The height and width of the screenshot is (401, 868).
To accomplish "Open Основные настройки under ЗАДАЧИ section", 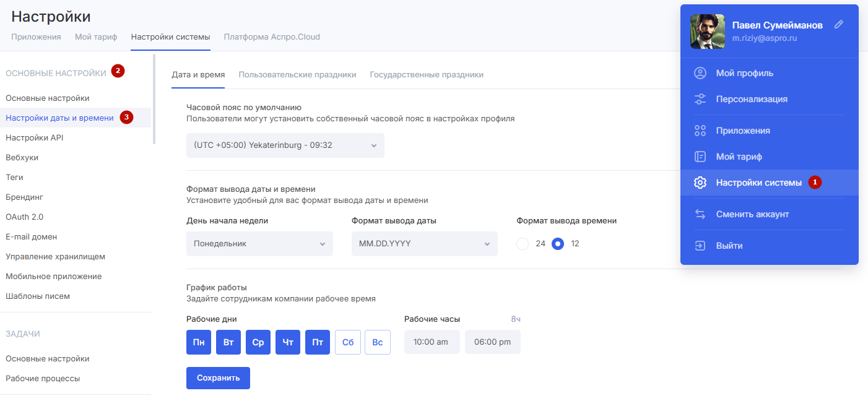I will (x=48, y=358).
